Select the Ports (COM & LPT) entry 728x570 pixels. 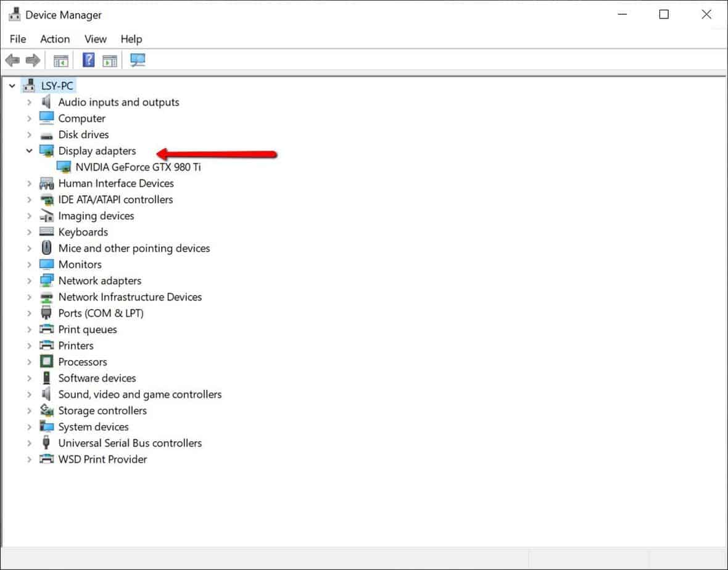(101, 313)
